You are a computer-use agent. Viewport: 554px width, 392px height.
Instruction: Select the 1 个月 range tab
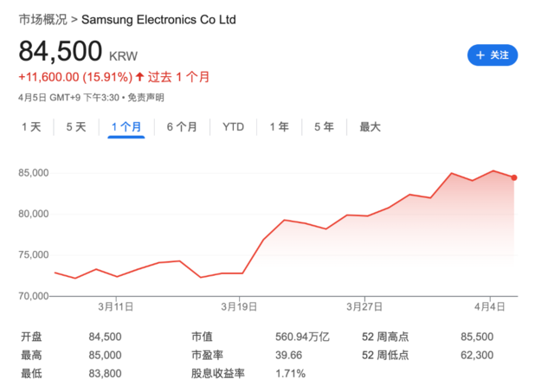(x=126, y=127)
